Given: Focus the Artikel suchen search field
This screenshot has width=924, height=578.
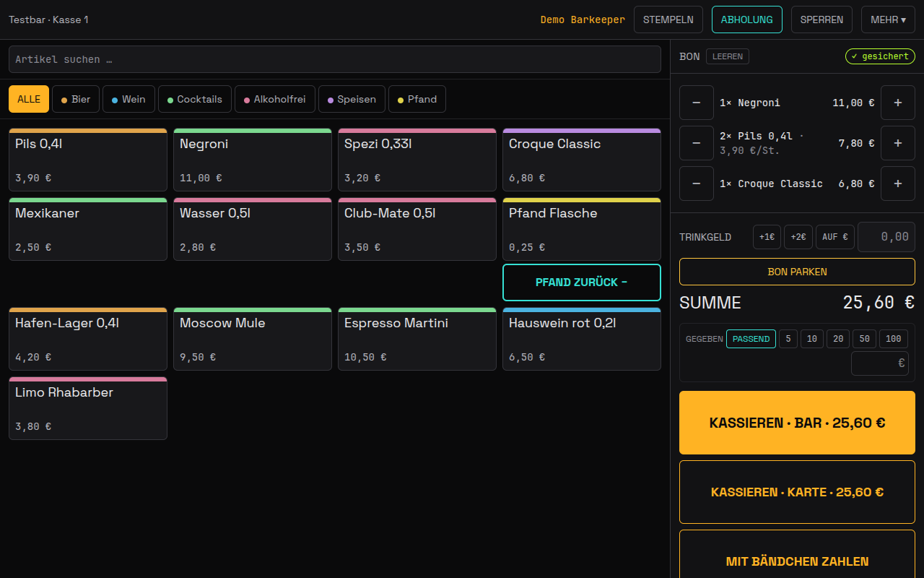Looking at the screenshot, I should (x=335, y=59).
